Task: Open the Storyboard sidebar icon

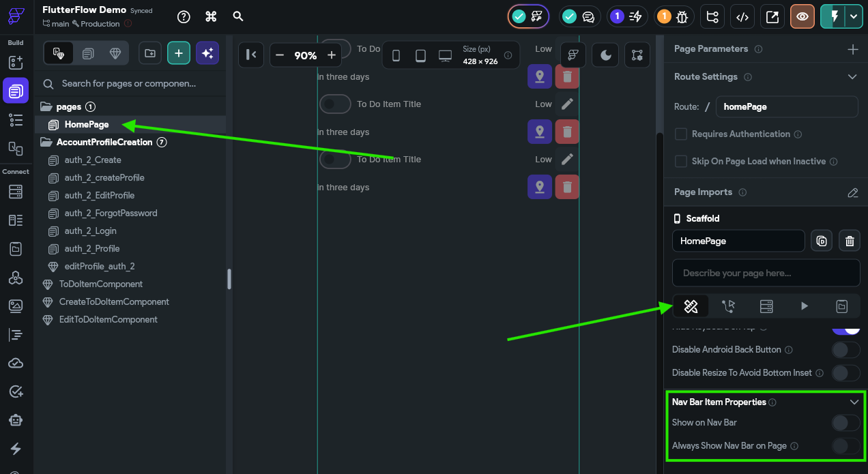Action: [x=15, y=148]
